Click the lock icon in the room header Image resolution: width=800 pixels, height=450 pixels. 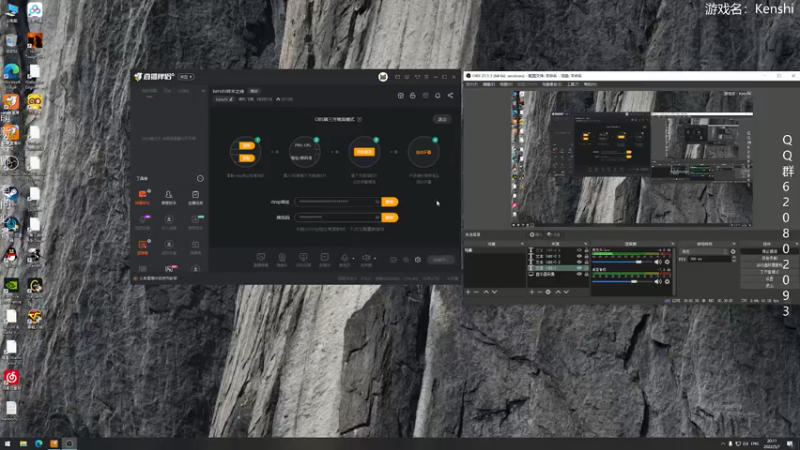[413, 95]
